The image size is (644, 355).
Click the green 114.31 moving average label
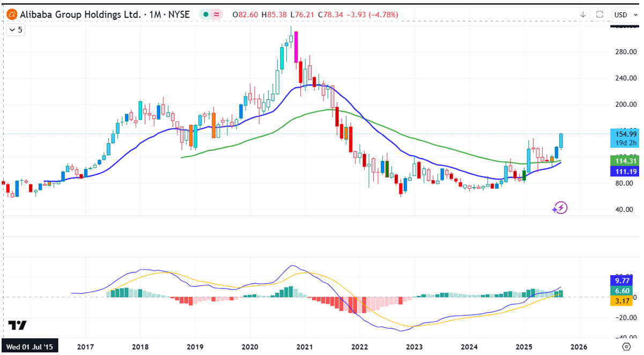coord(625,160)
